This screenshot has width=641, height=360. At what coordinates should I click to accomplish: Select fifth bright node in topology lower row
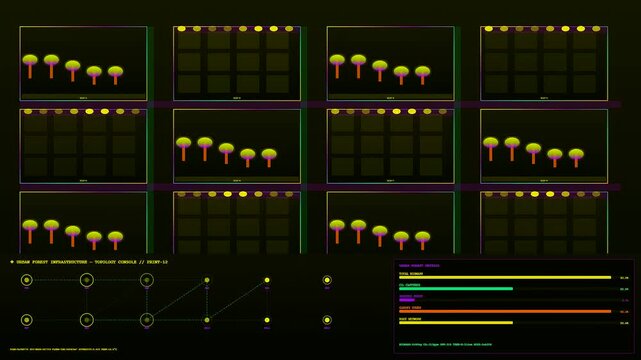(267, 320)
